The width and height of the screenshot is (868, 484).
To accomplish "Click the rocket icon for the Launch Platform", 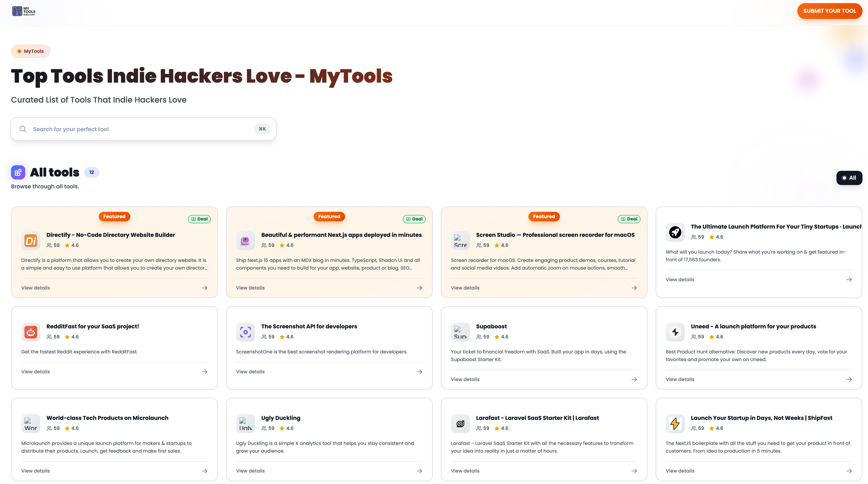I will tap(675, 232).
